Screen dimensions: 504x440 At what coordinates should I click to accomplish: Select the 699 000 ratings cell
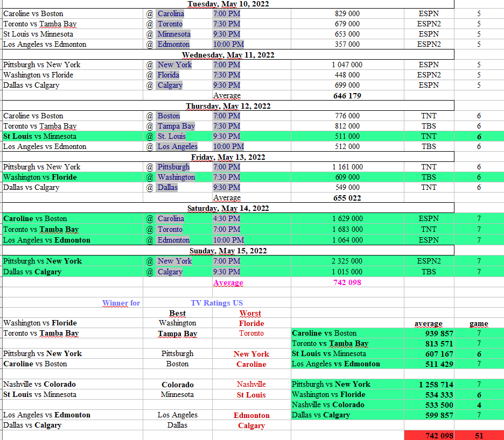(x=347, y=85)
